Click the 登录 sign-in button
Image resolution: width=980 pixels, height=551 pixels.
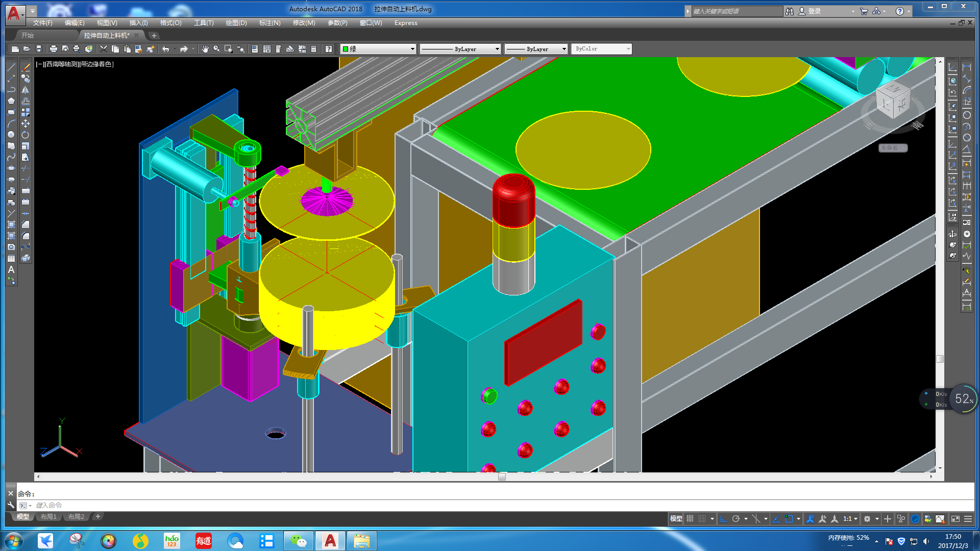(x=814, y=11)
